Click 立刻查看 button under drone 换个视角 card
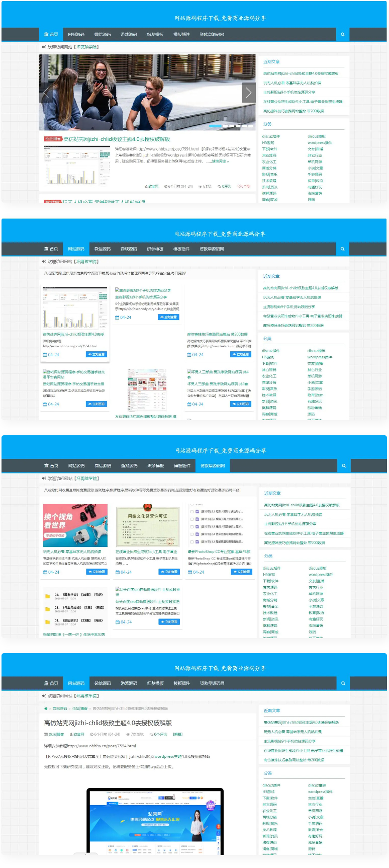Viewport: 389px width, 868px height. [96, 572]
